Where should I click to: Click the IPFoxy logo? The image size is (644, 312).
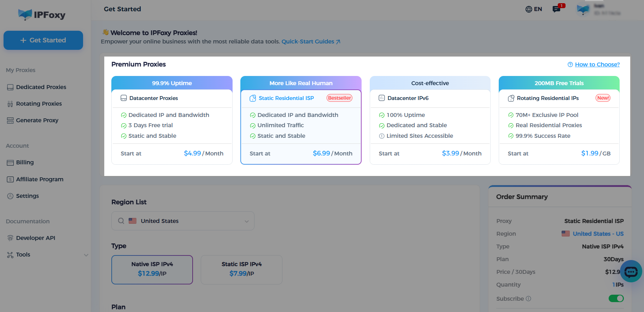click(42, 14)
